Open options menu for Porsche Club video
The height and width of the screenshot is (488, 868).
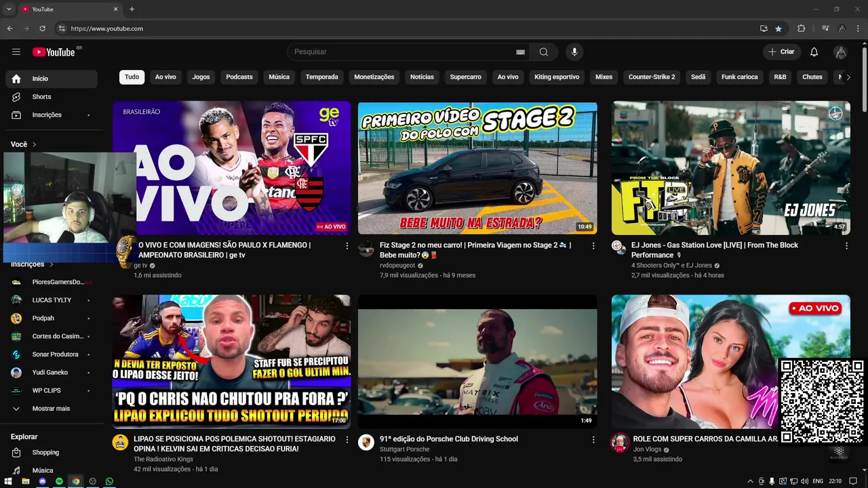(x=593, y=440)
